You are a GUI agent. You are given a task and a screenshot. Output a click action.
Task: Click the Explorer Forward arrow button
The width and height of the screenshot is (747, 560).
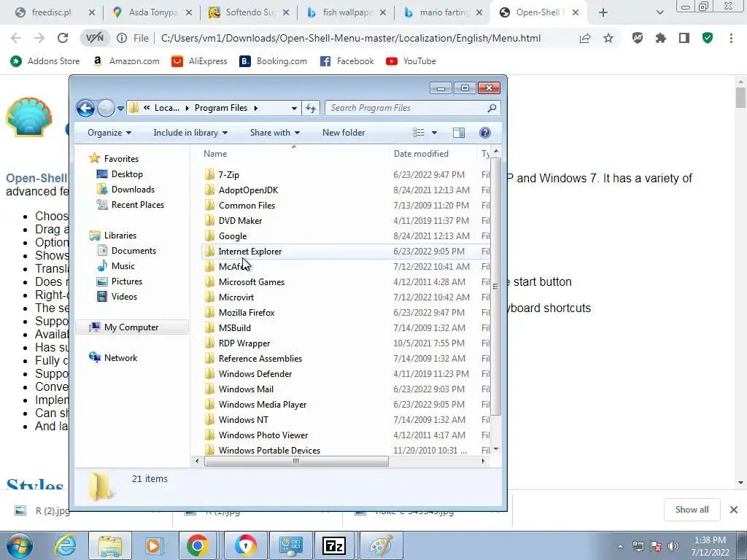(106, 108)
